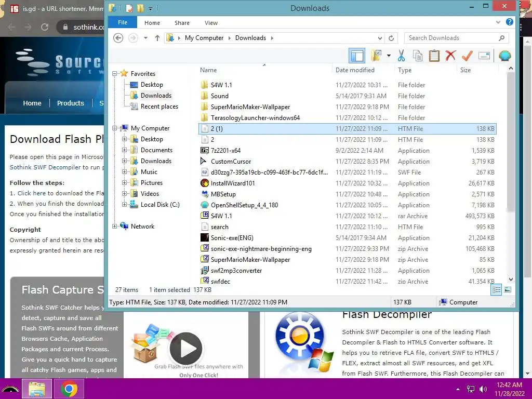Select the CustomCursor application icon

point(204,162)
